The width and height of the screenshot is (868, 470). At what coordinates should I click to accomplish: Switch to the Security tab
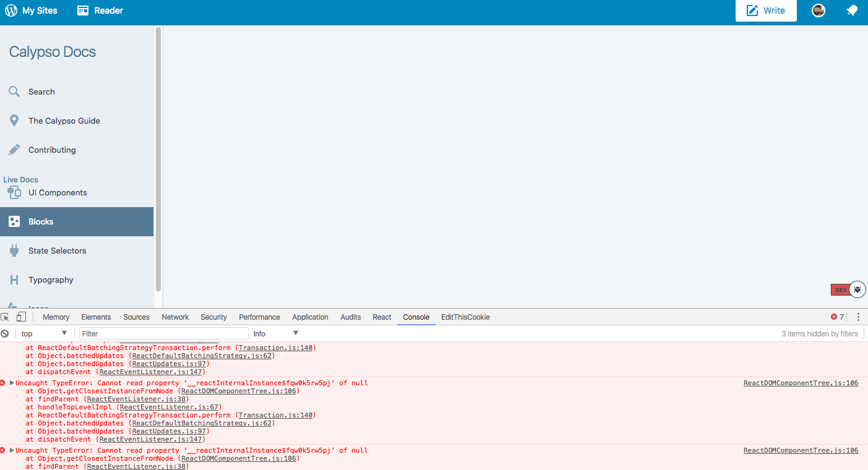point(213,317)
